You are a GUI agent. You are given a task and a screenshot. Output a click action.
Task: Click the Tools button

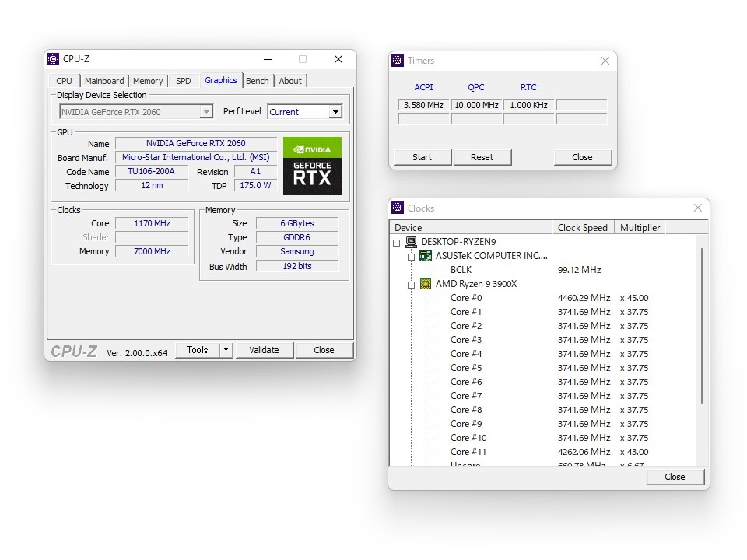coord(197,350)
